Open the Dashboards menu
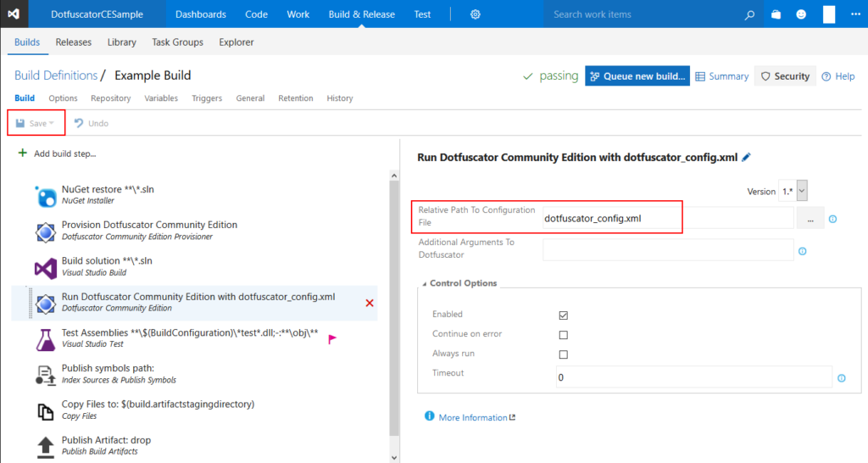This screenshot has height=463, width=868. tap(200, 14)
